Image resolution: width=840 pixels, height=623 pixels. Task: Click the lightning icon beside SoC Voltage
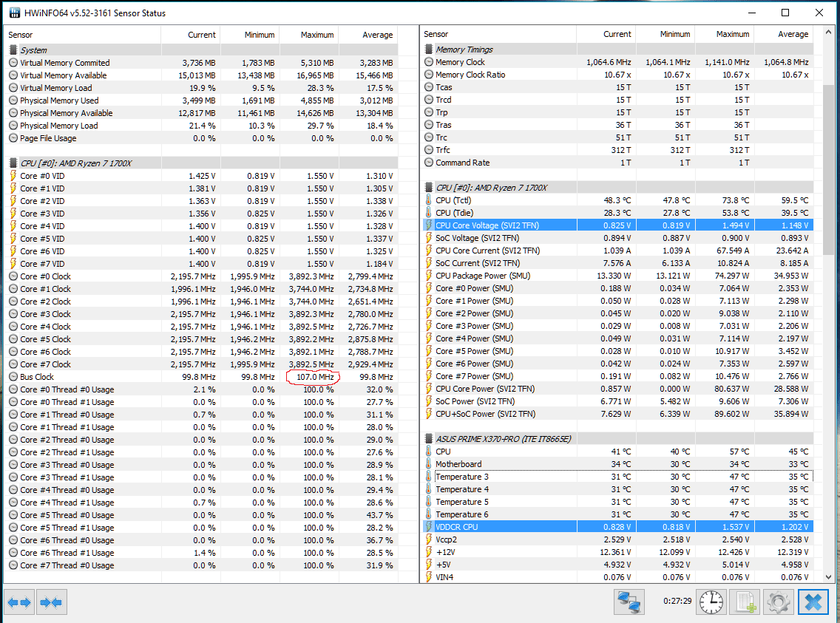pos(429,238)
